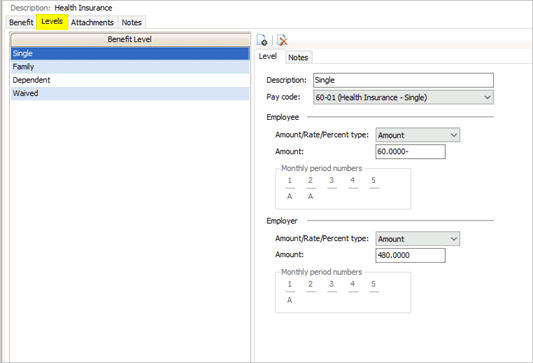Image resolution: width=533 pixels, height=363 pixels.
Task: Click the Description input field
Action: click(403, 80)
